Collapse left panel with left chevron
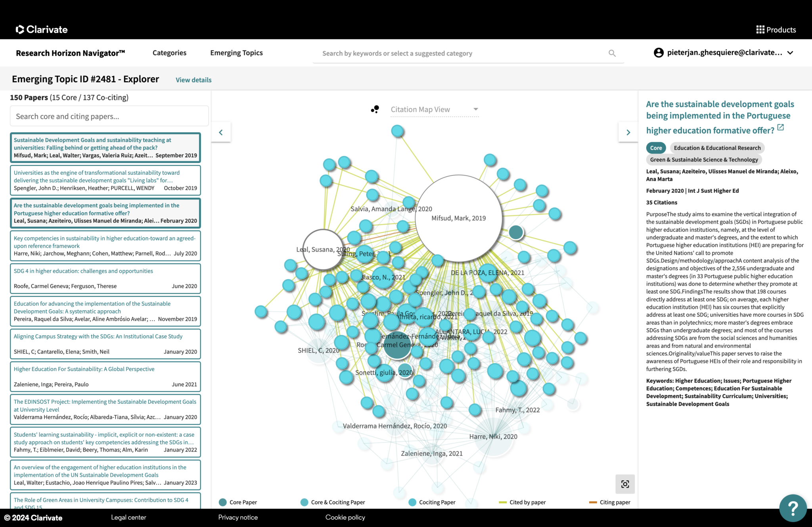This screenshot has height=527, width=812. [x=221, y=132]
